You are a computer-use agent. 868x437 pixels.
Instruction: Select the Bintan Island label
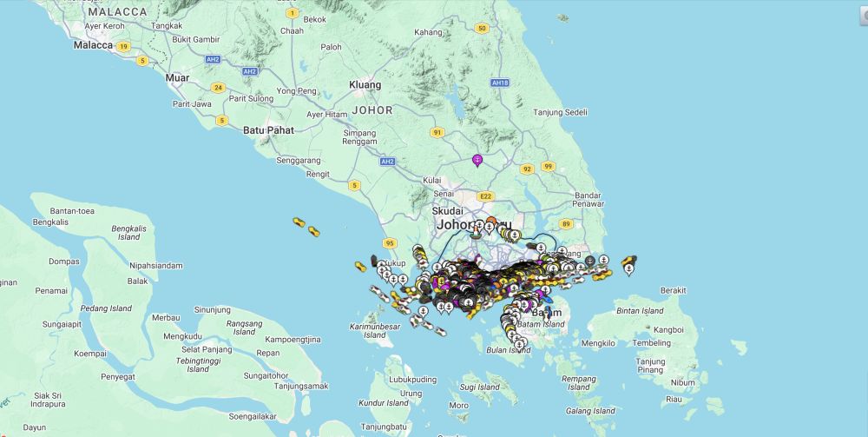pyautogui.click(x=639, y=310)
